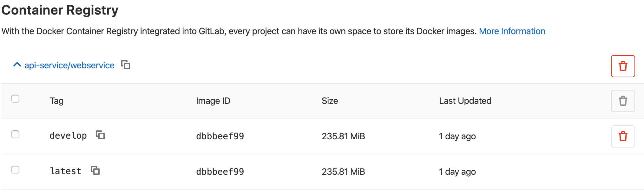The image size is (644, 195).
Task: Click the Last Updated column header
Action: (465, 101)
